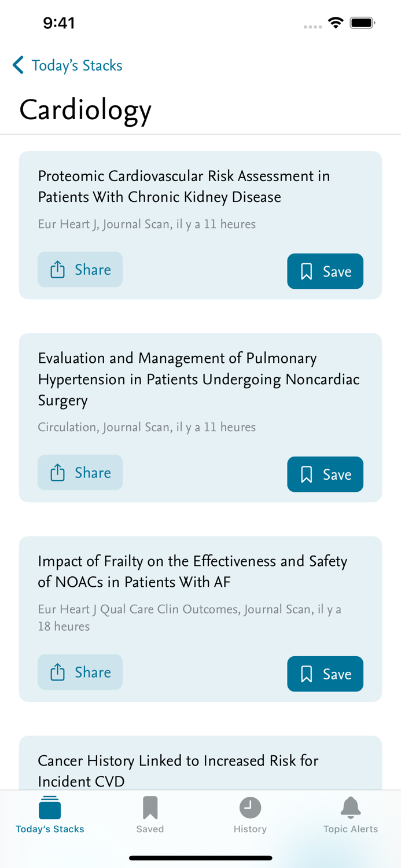Go back to Today's Stacks
Screen dimensions: 401x868
coord(77,65)
